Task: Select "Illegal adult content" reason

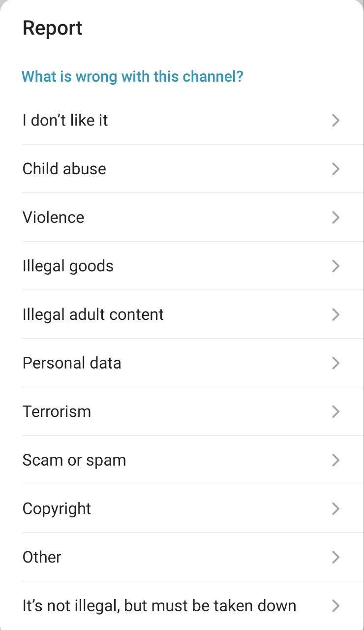Action: (93, 315)
